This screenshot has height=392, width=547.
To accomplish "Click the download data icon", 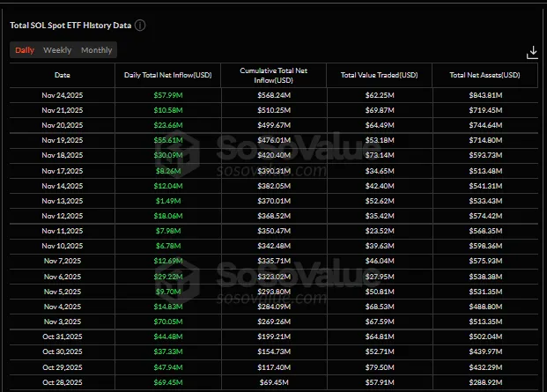I will point(532,52).
